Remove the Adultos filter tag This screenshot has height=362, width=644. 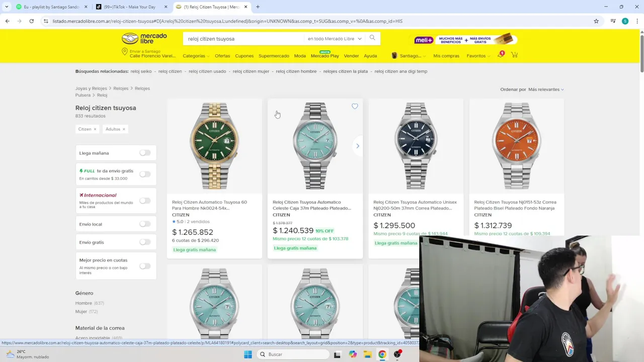[124, 129]
